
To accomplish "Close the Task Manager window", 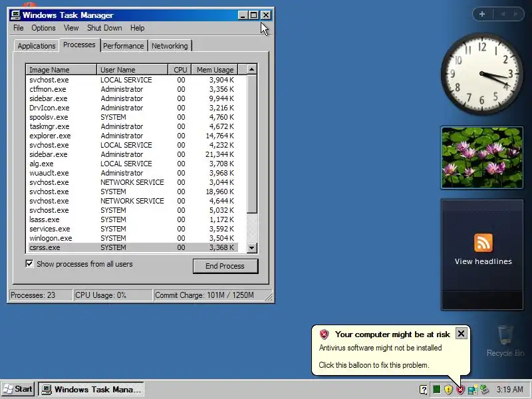I will 265,15.
